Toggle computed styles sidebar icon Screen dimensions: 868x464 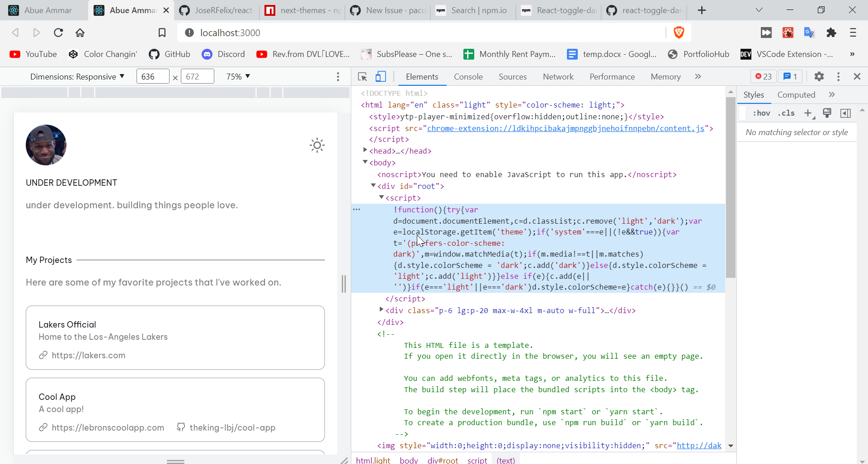click(845, 113)
